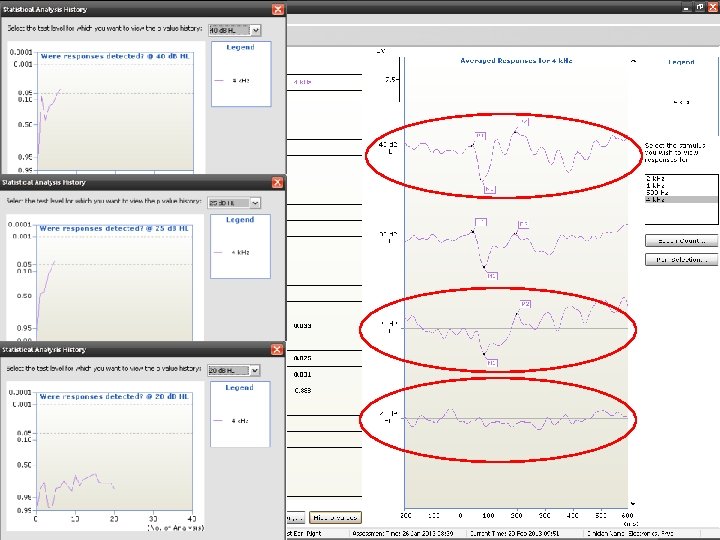Click the 4 kHz column header in table

click(x=302, y=82)
